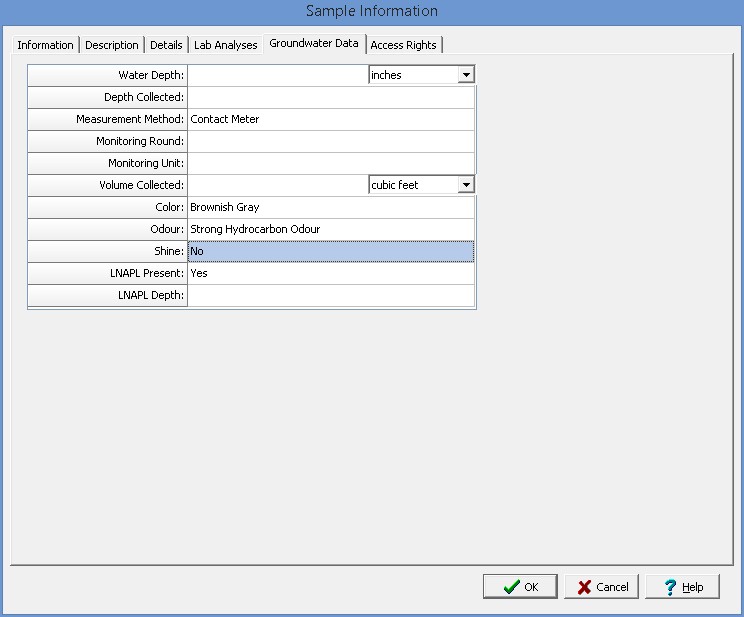744x617 pixels.
Task: Select the LNAPL Present field showing Yes
Action: (x=330, y=273)
